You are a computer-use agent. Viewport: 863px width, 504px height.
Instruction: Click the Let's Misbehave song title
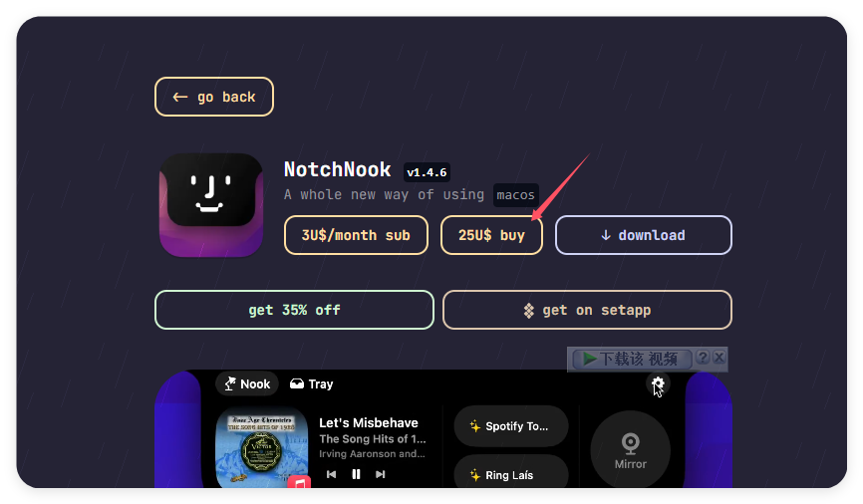(369, 422)
